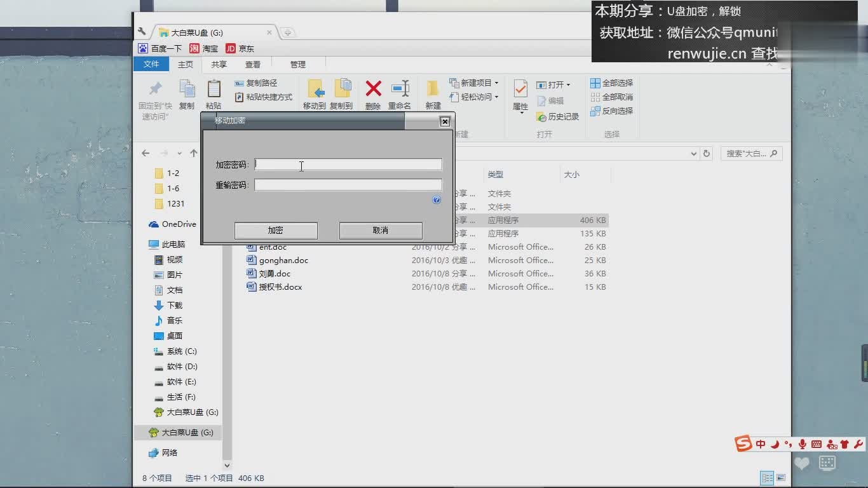Switch to large icons view in status bar
The width and height of the screenshot is (868, 488).
(x=781, y=478)
